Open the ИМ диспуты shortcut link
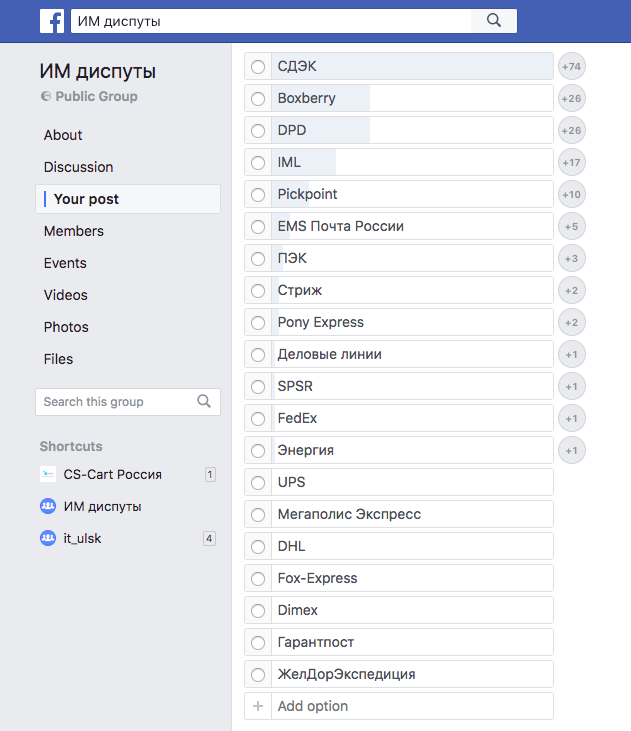The image size is (631, 731). point(102,506)
